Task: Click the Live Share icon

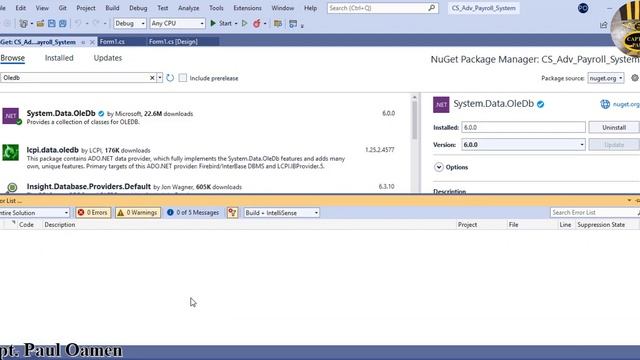Action: coord(604,25)
